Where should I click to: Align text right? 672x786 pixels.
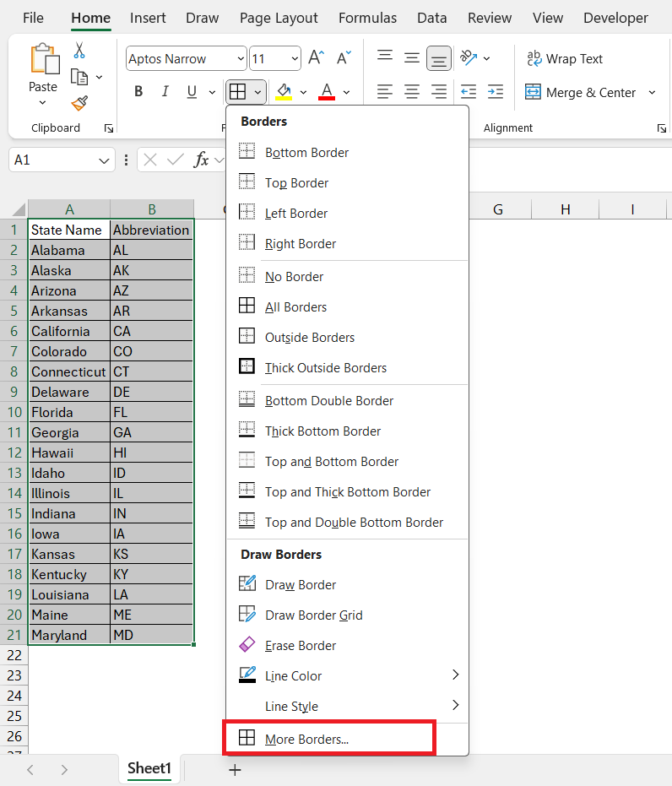(439, 92)
